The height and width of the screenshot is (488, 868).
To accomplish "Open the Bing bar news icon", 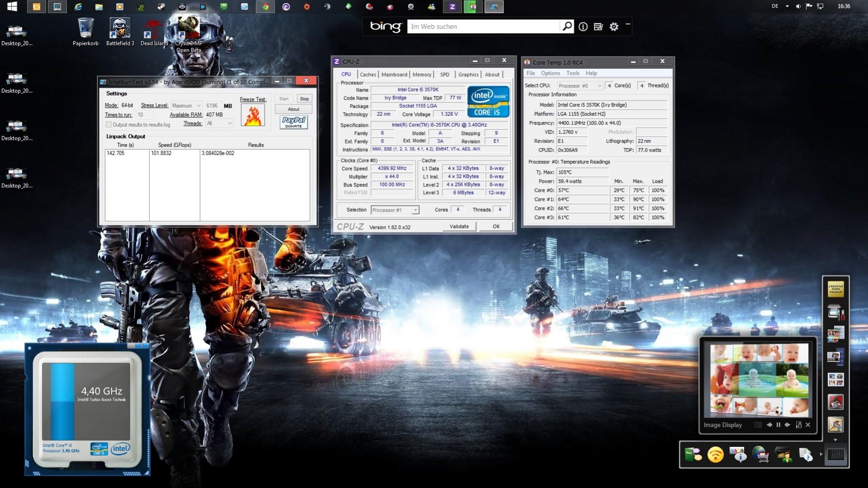I will (598, 27).
